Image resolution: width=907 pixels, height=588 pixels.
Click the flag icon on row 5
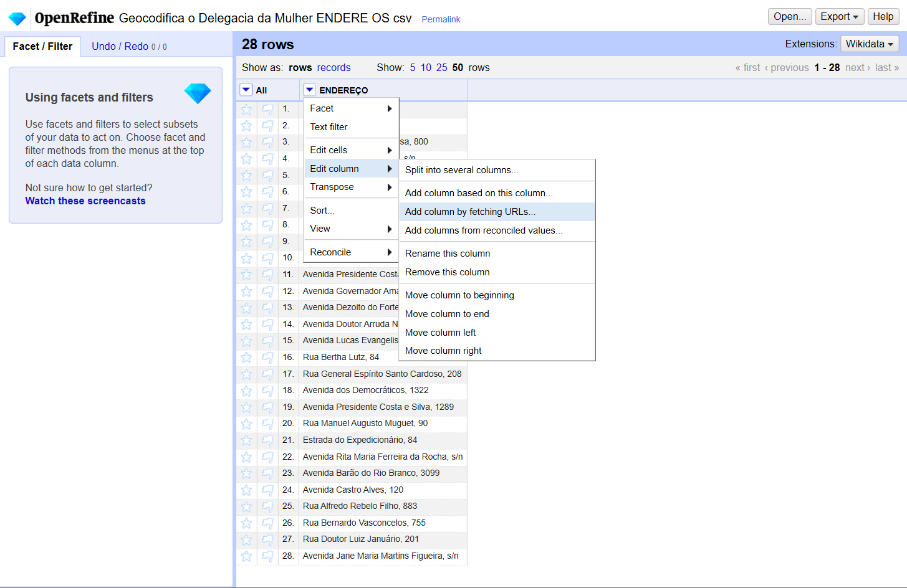(267, 176)
